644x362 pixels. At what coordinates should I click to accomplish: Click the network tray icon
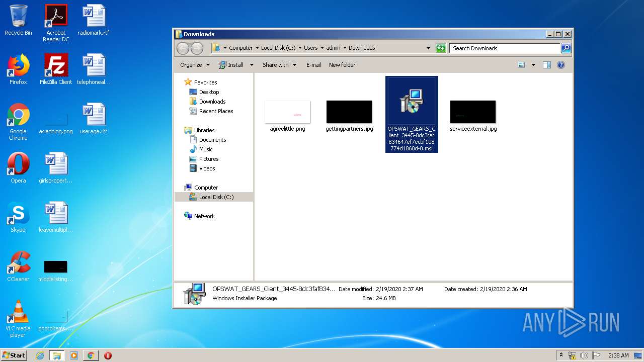(x=572, y=355)
